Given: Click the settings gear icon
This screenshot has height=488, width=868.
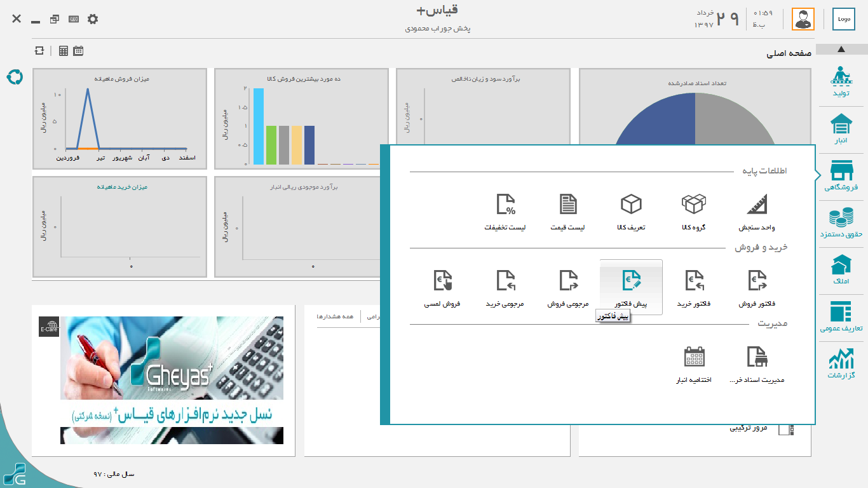Looking at the screenshot, I should coord(93,19).
